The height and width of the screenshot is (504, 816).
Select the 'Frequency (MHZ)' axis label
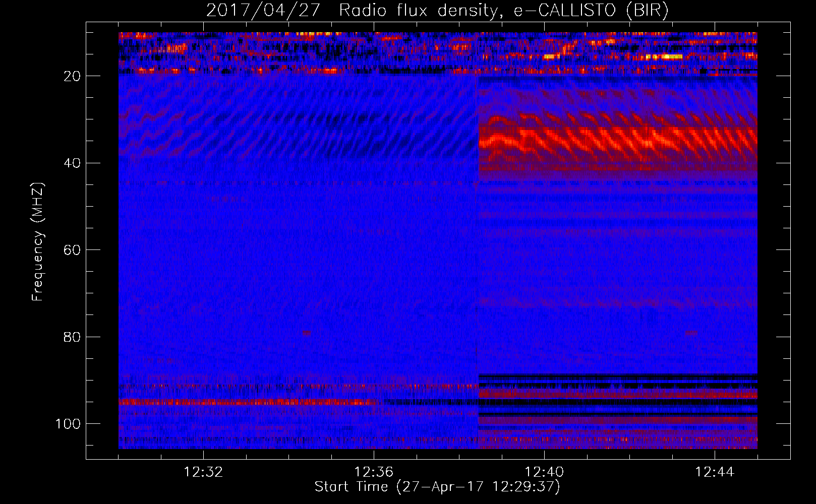[38, 242]
